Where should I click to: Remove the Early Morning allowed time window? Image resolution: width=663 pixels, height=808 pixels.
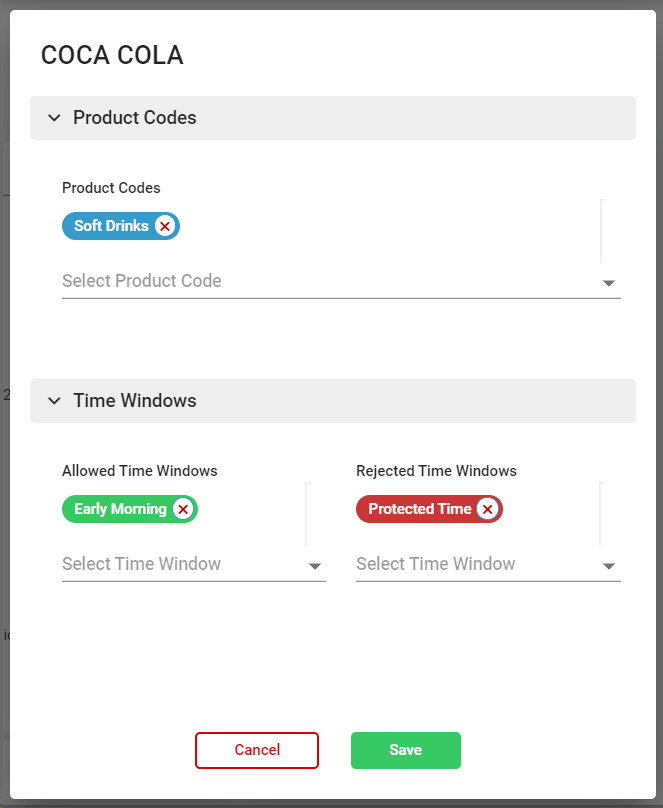pyautogui.click(x=182, y=509)
